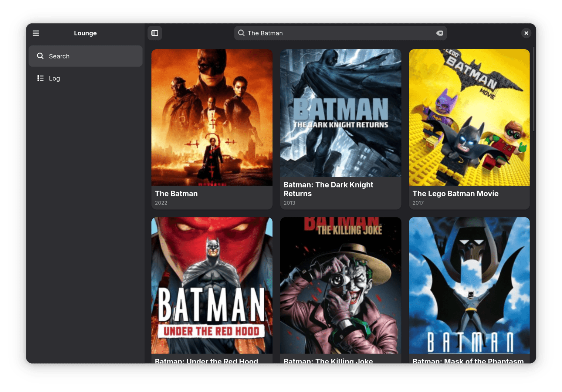Open Batman: The Killing Joke poster
Image resolution: width=562 pixels, height=392 pixels.
point(341,285)
